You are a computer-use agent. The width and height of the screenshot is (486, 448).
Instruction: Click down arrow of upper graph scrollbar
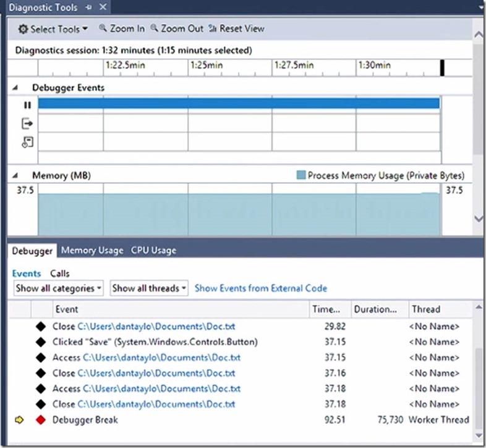pos(479,218)
